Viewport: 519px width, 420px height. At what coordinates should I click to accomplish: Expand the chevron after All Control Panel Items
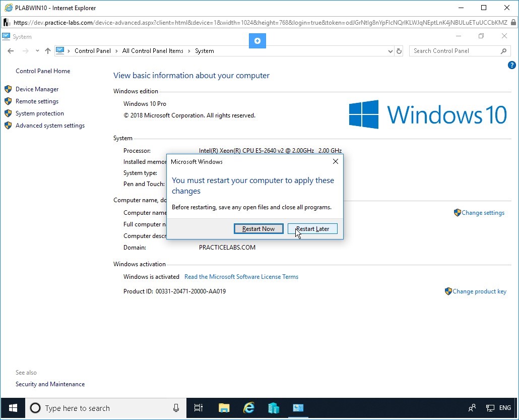(189, 51)
